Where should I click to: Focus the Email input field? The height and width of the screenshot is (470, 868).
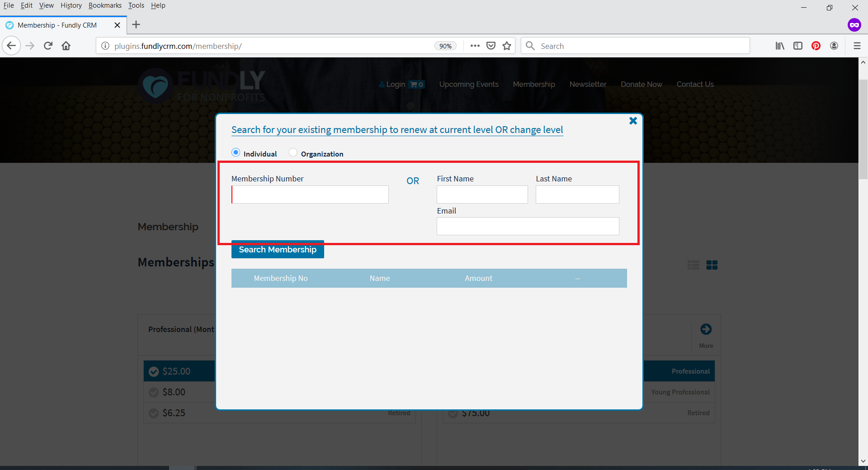pos(528,226)
